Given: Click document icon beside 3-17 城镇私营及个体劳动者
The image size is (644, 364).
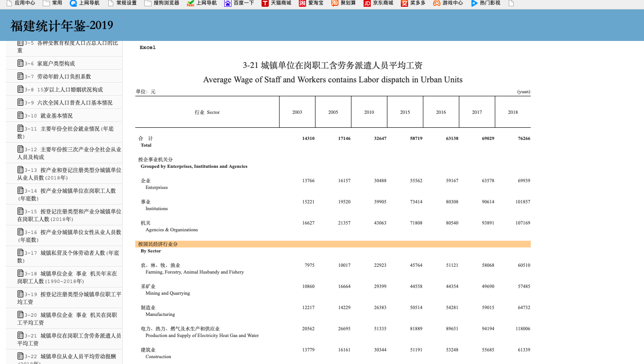Looking at the screenshot, I should click(20, 252).
